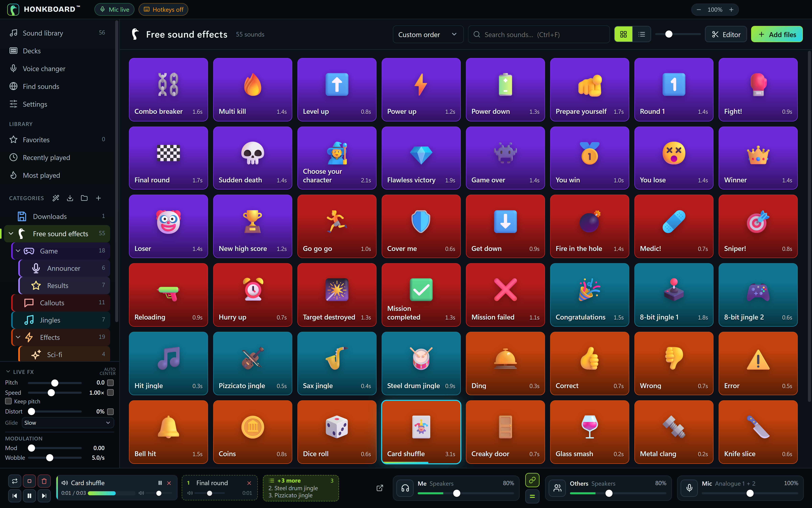This screenshot has width=812, height=508.
Task: Toggle Hotkeys off button
Action: coord(163,9)
